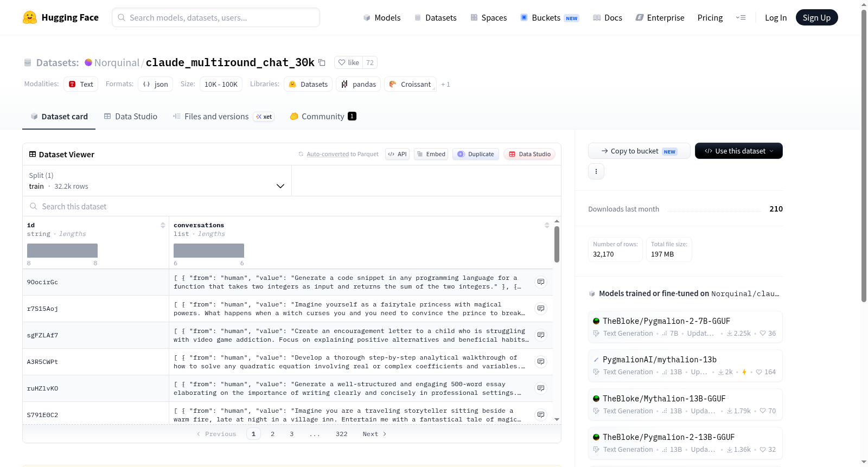Click the dataset viewer vertical scrollbar
Viewport: 868px width, 467px height.
(x=557, y=244)
